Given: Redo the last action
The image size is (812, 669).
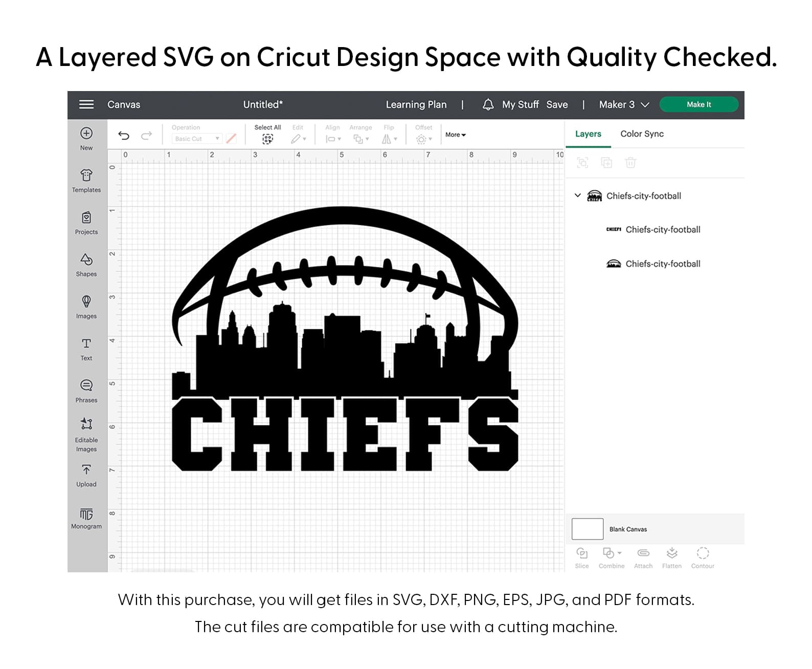Looking at the screenshot, I should point(147,136).
